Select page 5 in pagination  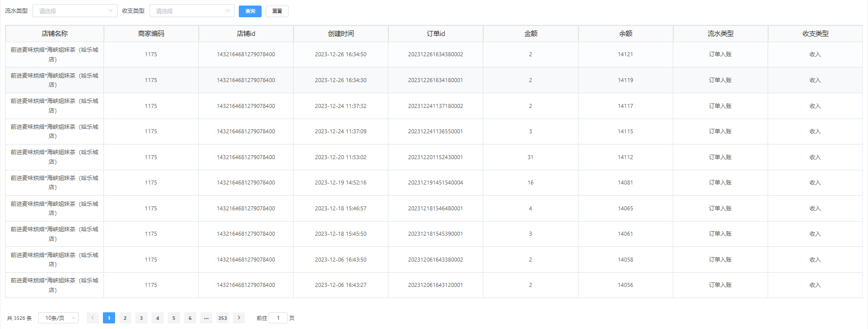(x=174, y=318)
